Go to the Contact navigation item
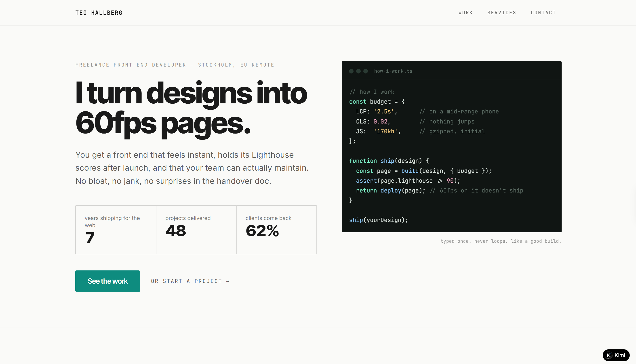Image resolution: width=636 pixels, height=364 pixels. pos(543,13)
